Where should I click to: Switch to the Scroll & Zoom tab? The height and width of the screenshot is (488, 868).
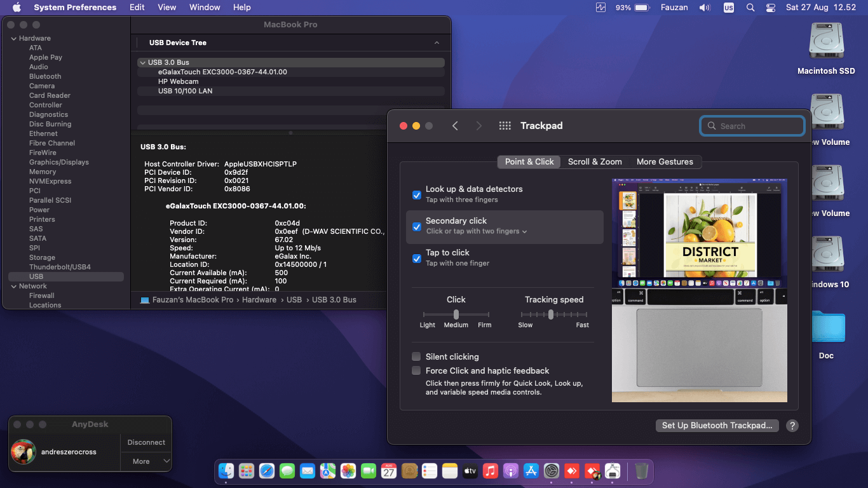tap(595, 161)
